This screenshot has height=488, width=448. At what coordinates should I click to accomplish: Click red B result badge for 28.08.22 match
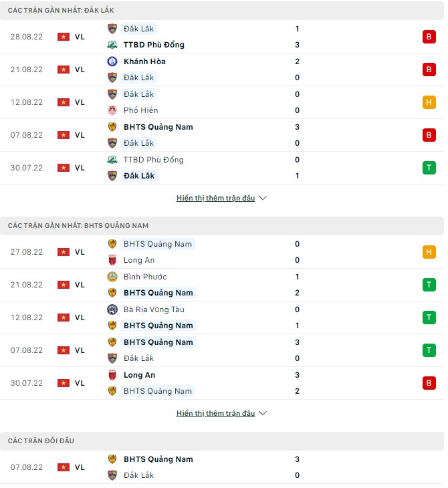428,37
